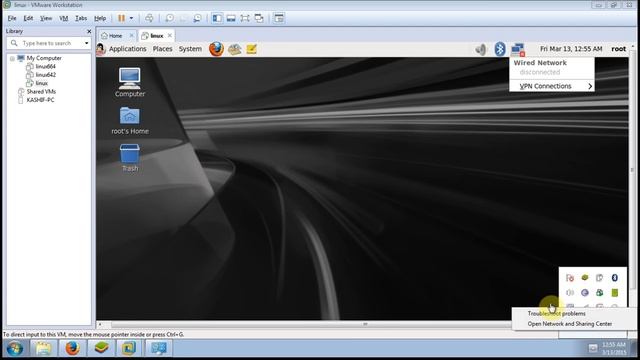Image resolution: width=640 pixels, height=360 pixels.
Task: Click the Bluetooth icon in tray overflow
Action: [x=615, y=278]
